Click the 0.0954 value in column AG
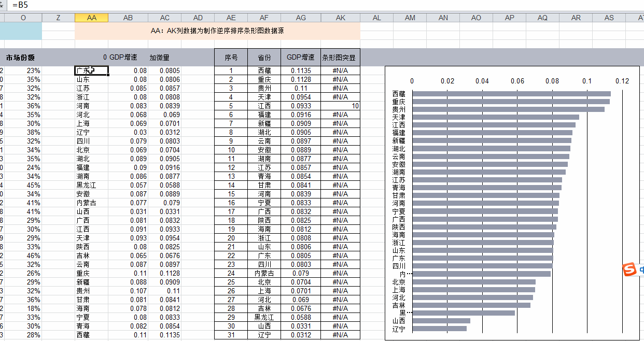 coord(301,97)
